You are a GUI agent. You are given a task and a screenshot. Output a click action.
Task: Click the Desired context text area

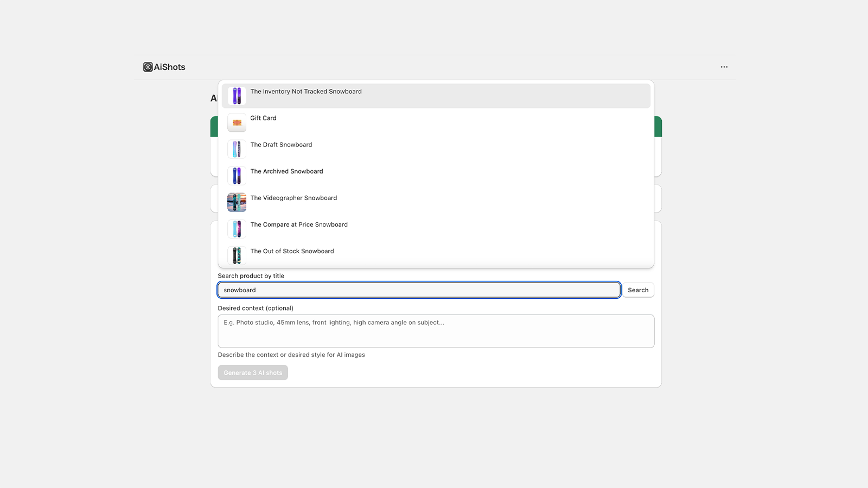tap(436, 331)
